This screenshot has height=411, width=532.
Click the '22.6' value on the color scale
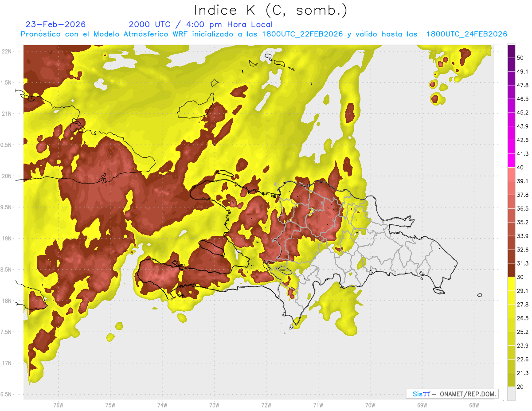[523, 359]
